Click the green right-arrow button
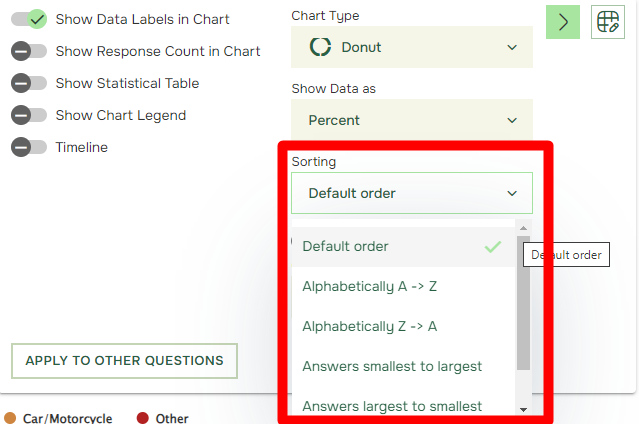This screenshot has height=424, width=639. 563,22
